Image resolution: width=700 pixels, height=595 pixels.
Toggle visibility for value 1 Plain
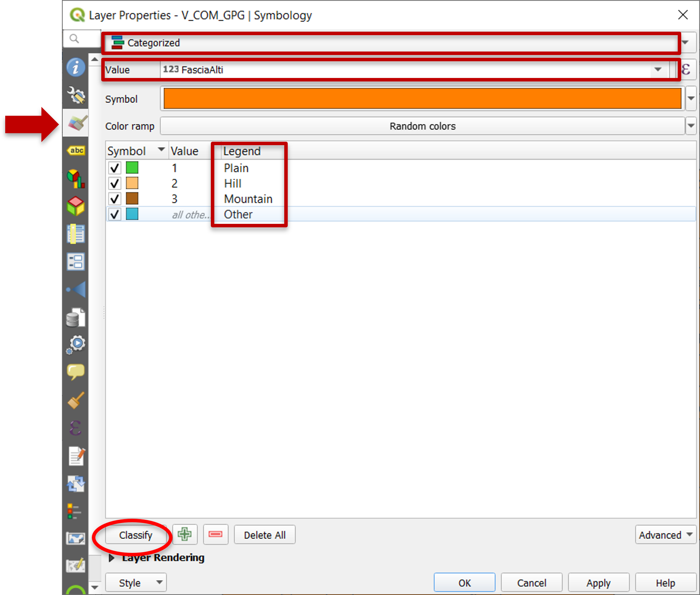(113, 168)
